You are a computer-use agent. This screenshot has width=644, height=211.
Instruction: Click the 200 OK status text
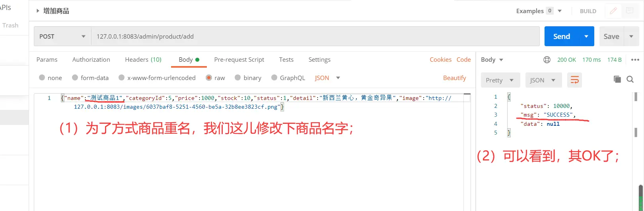[566, 60]
